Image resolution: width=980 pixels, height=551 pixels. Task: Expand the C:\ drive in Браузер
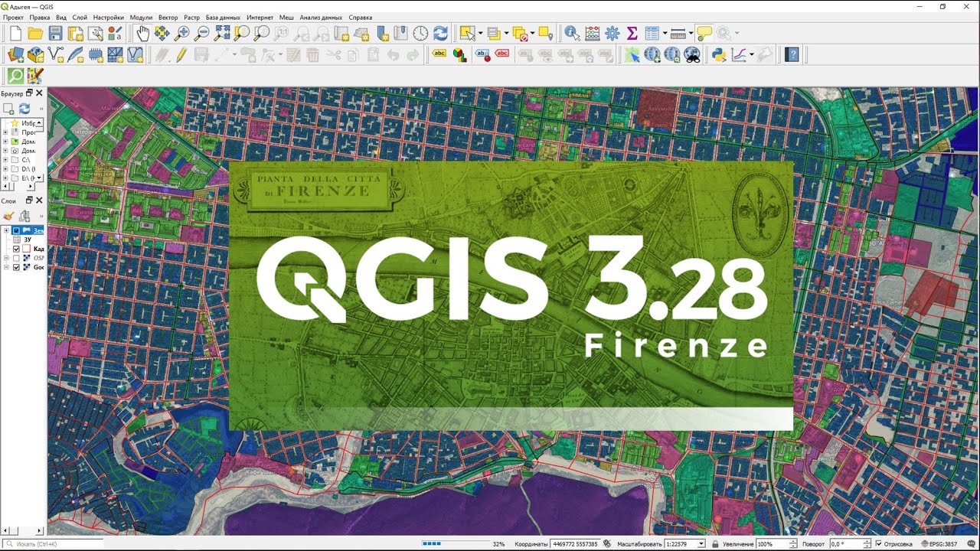tap(5, 160)
